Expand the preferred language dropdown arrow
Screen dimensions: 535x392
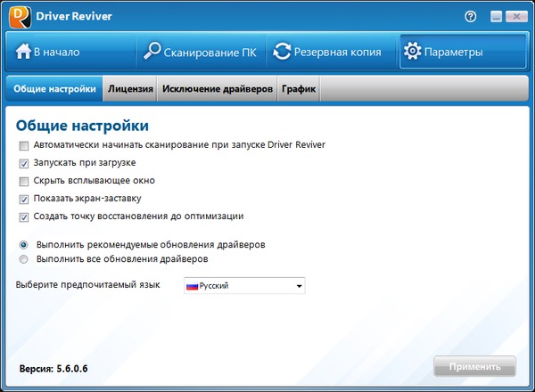pyautogui.click(x=299, y=286)
